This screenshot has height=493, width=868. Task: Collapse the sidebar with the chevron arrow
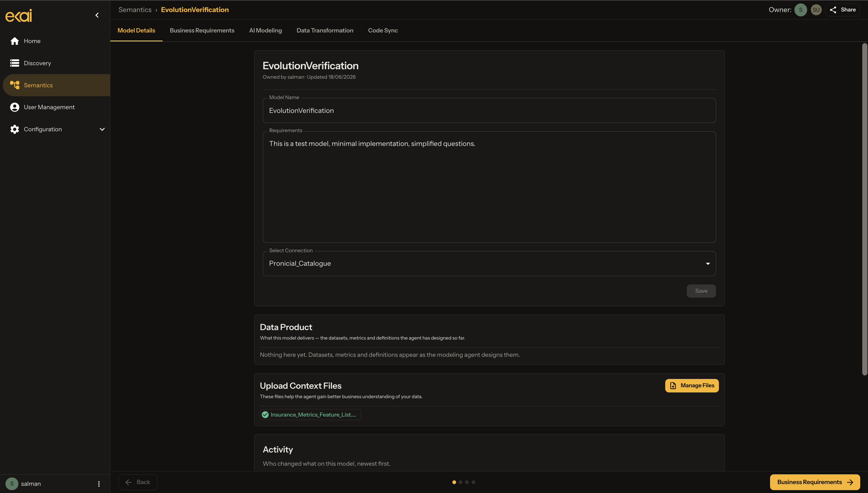click(97, 15)
